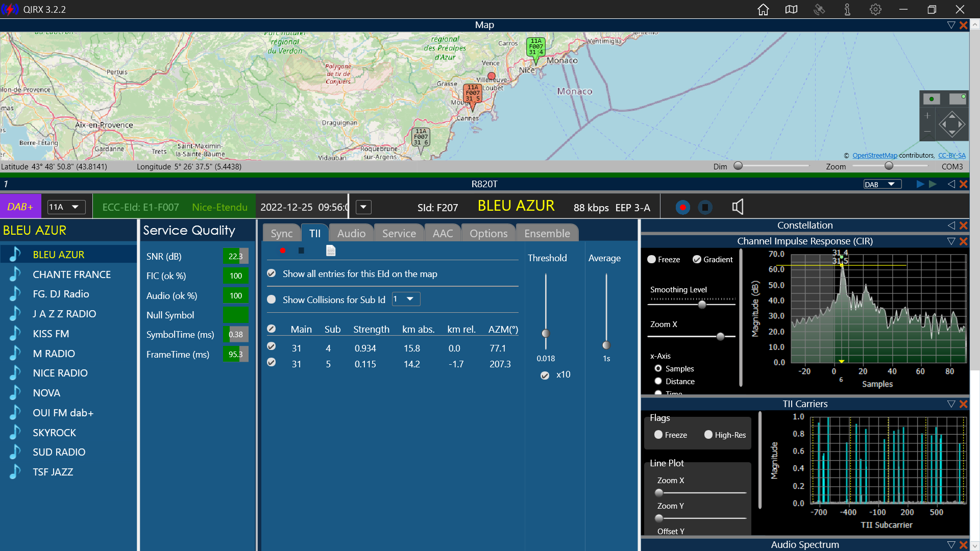
Task: Collapse Constellation panel with left triangle
Action: point(951,226)
